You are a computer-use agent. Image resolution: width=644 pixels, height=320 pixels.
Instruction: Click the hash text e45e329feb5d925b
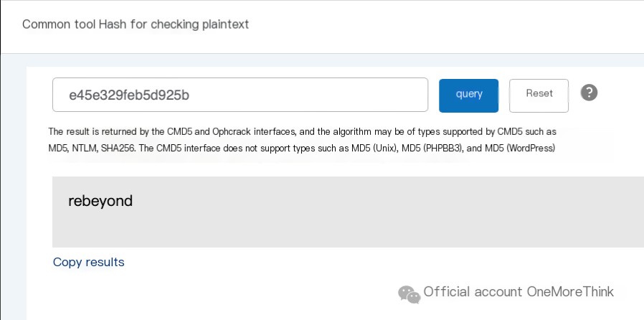129,95
